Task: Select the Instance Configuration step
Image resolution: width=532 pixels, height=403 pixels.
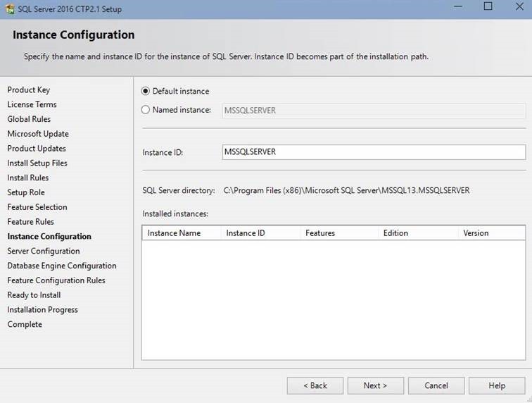Action: (x=49, y=237)
